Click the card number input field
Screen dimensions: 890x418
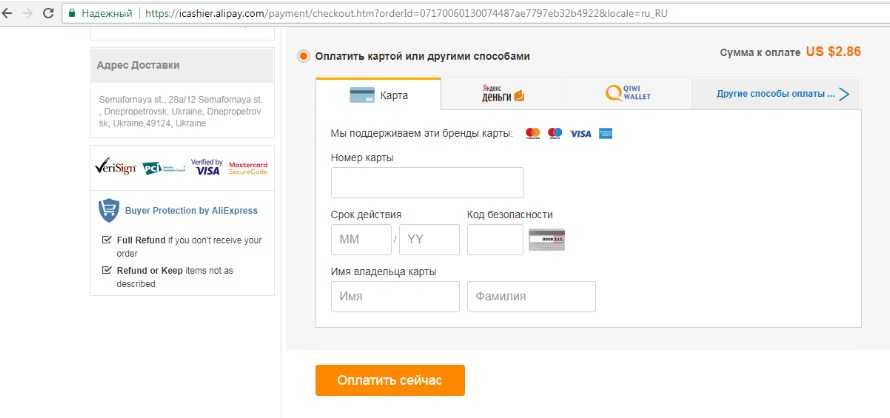click(427, 183)
